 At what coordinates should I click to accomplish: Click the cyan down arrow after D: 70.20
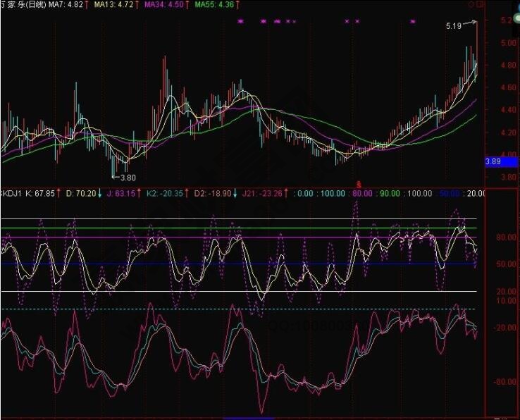coord(99,192)
